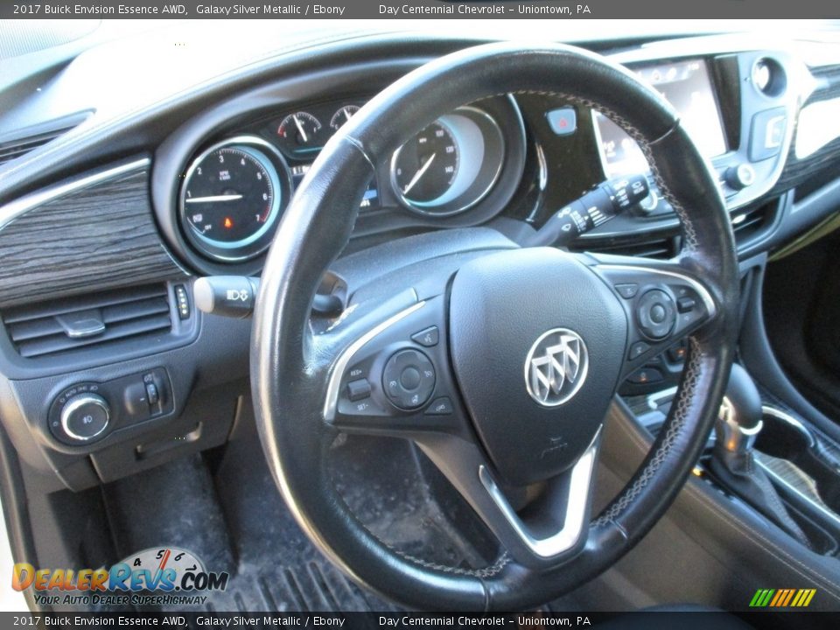
Task: Click the small fuel gauge above cluster
Action: click(300, 129)
